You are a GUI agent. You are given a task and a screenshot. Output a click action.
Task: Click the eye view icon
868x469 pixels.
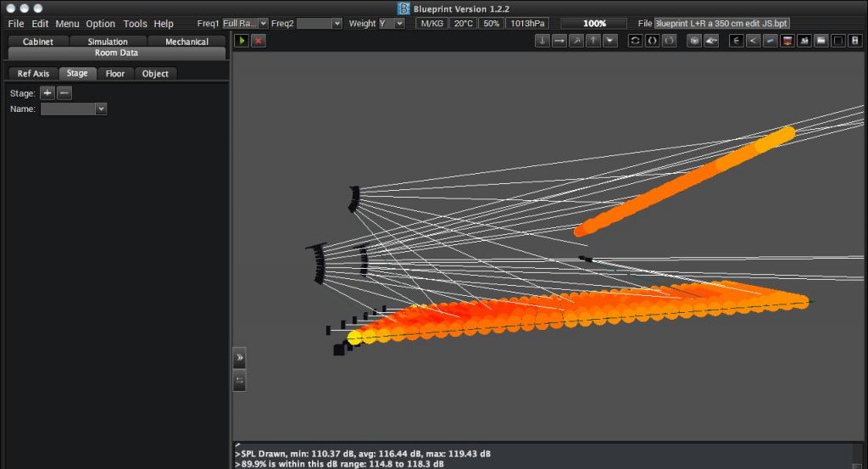pyautogui.click(x=712, y=41)
